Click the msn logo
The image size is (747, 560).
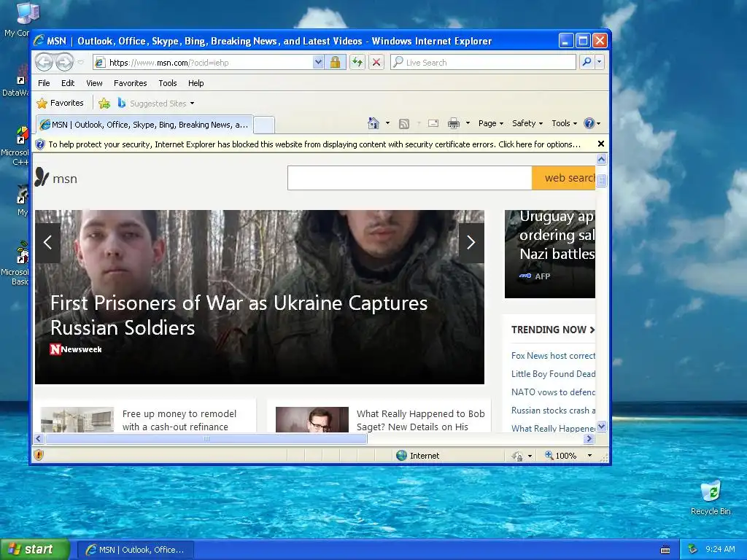pos(55,178)
